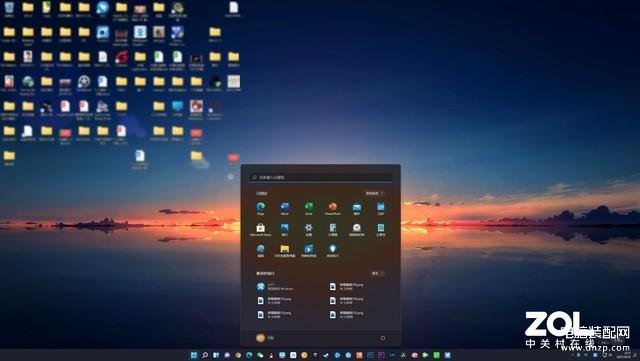Launch Excel from the pinned apps
Screen dimensions: 640x361
click(309, 208)
